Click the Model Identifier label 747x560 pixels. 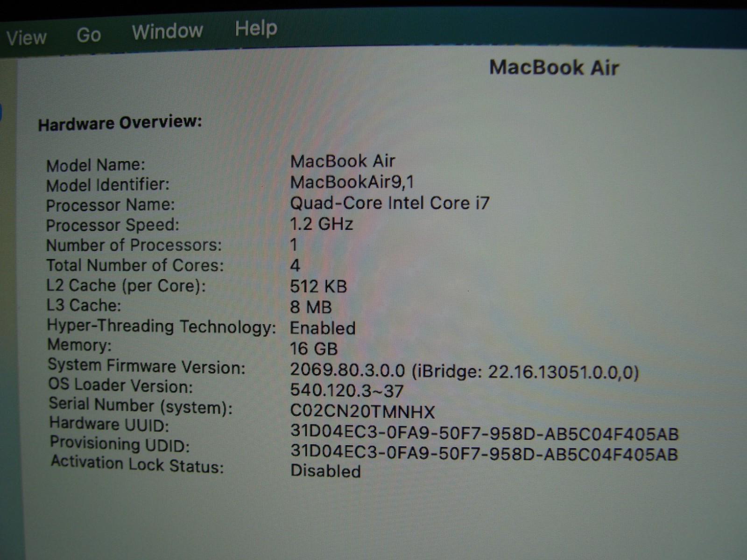point(108,185)
